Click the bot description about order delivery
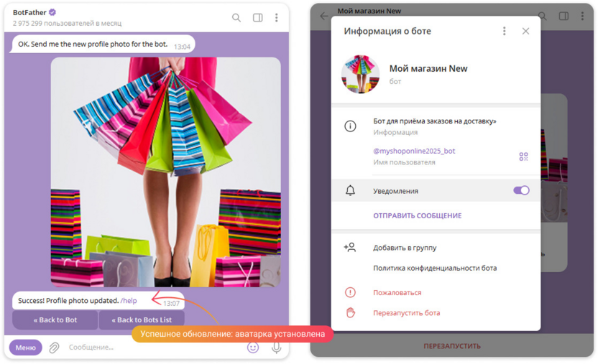Viewport: 598px width, 364px height. pyautogui.click(x=435, y=121)
